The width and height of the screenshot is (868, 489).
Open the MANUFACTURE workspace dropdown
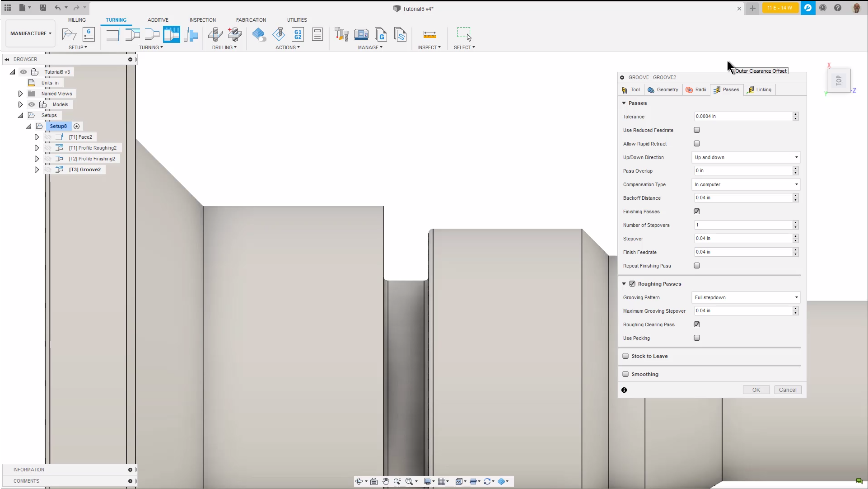(x=31, y=33)
